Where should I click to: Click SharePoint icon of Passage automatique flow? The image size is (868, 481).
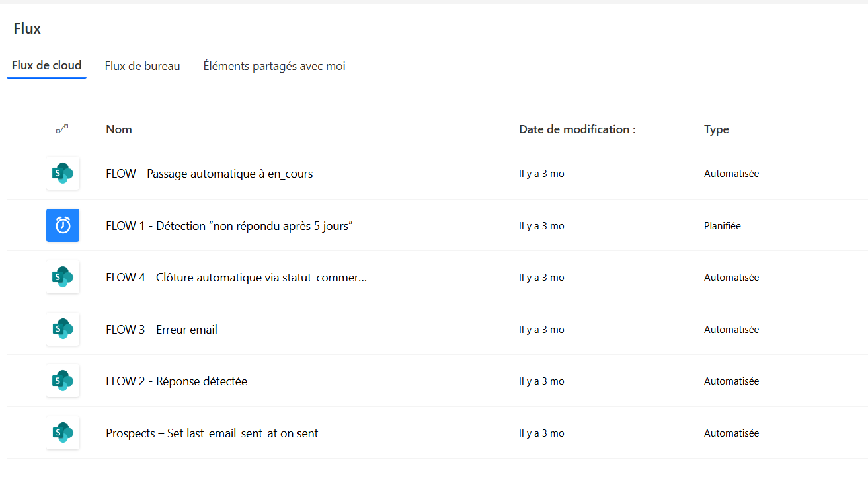pyautogui.click(x=63, y=174)
